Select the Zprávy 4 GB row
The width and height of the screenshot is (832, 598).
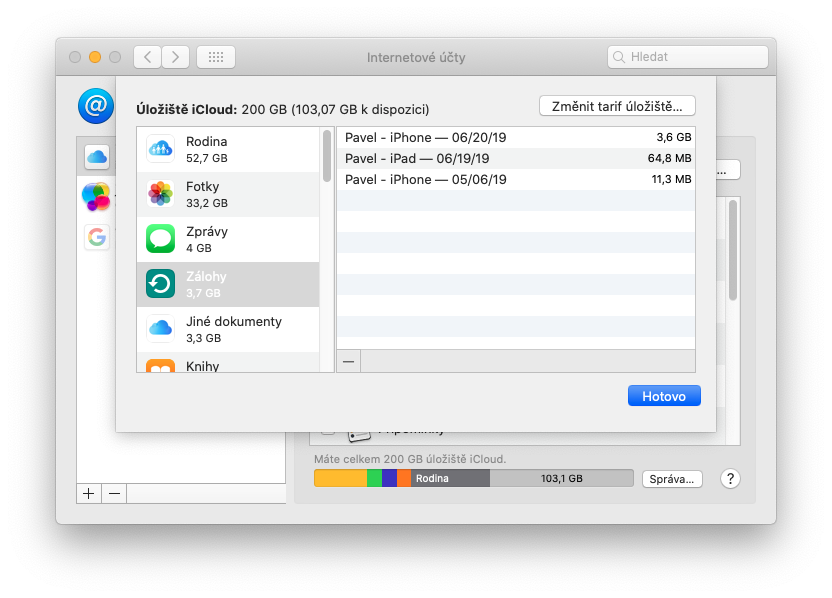tap(228, 239)
